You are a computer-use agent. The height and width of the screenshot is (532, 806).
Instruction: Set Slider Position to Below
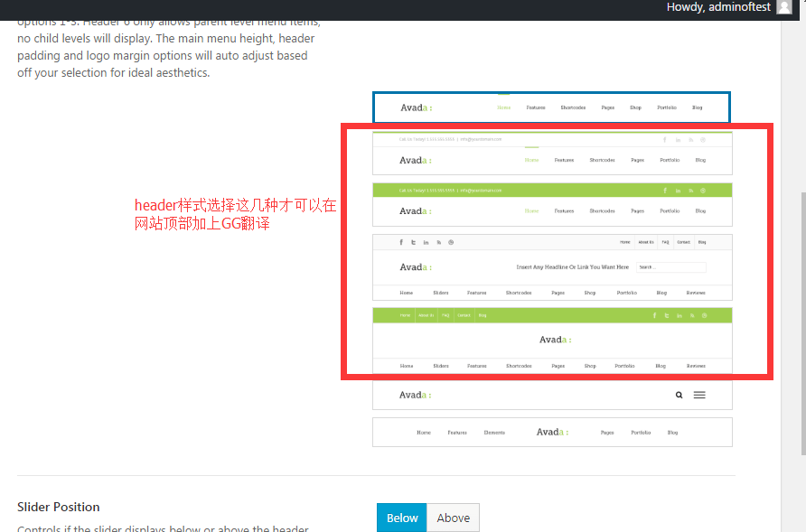click(x=402, y=518)
